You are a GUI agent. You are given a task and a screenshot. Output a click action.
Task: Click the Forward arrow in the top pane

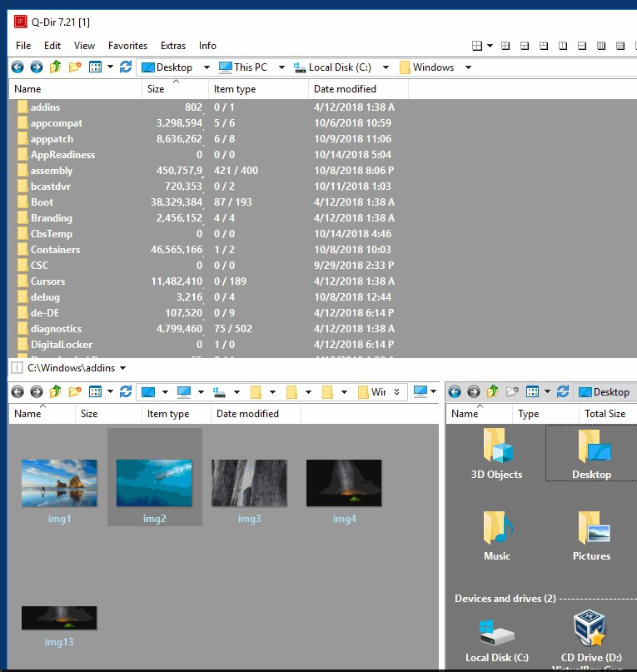click(x=36, y=67)
